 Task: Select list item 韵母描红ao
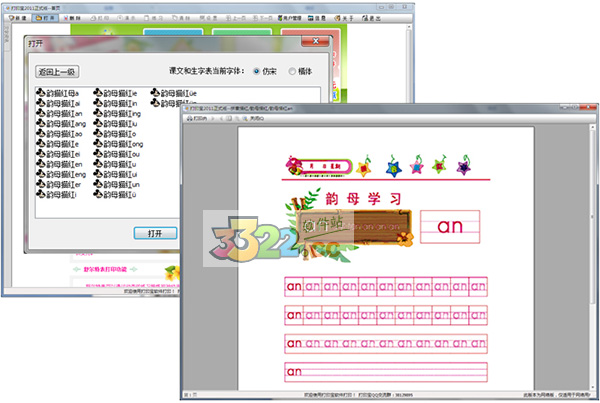pyautogui.click(x=60, y=134)
